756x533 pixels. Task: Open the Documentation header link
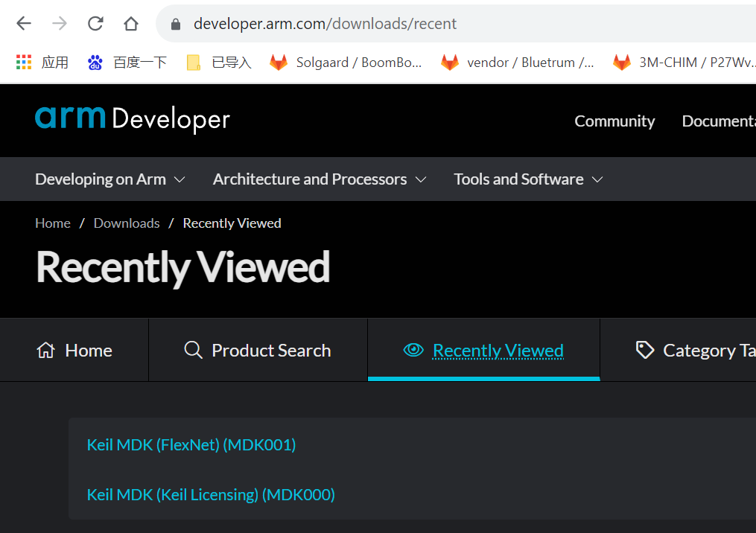click(x=719, y=121)
